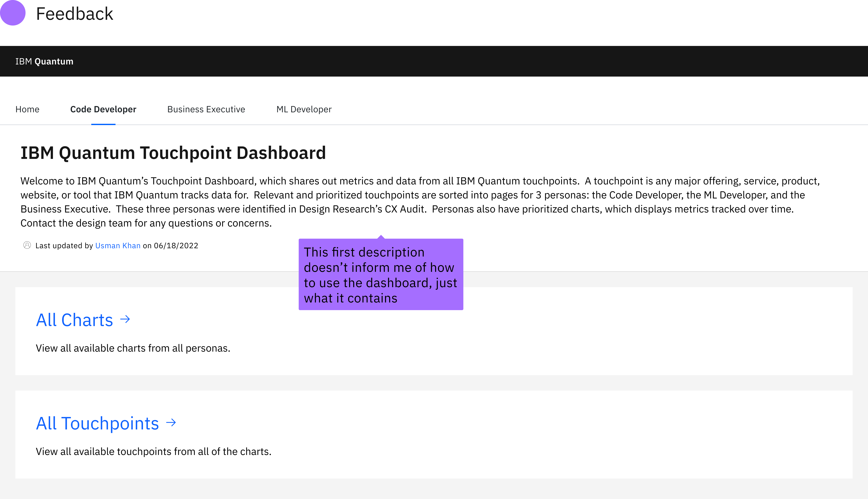Open the All Touchpoints link
Screen dimensions: 868x499
pyautogui.click(x=97, y=423)
